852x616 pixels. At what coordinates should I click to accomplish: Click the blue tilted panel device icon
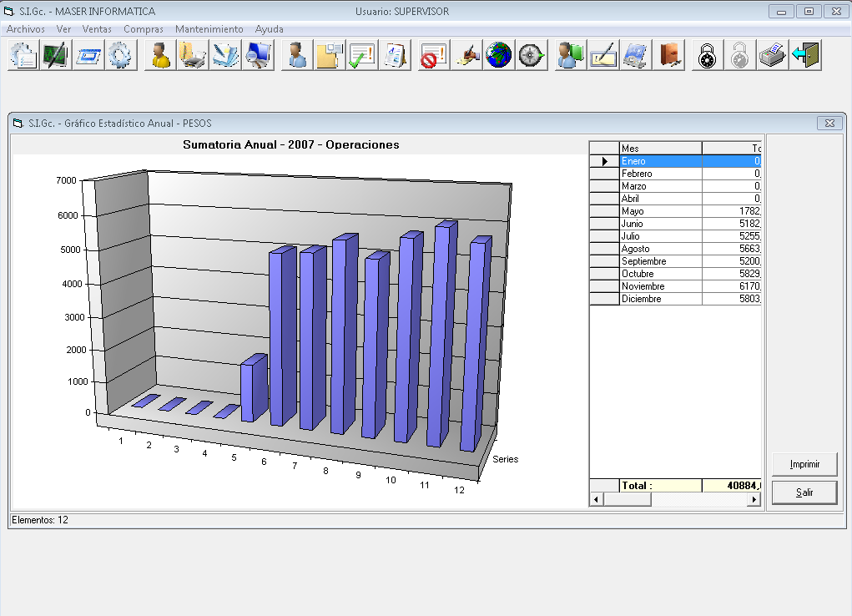[636, 55]
